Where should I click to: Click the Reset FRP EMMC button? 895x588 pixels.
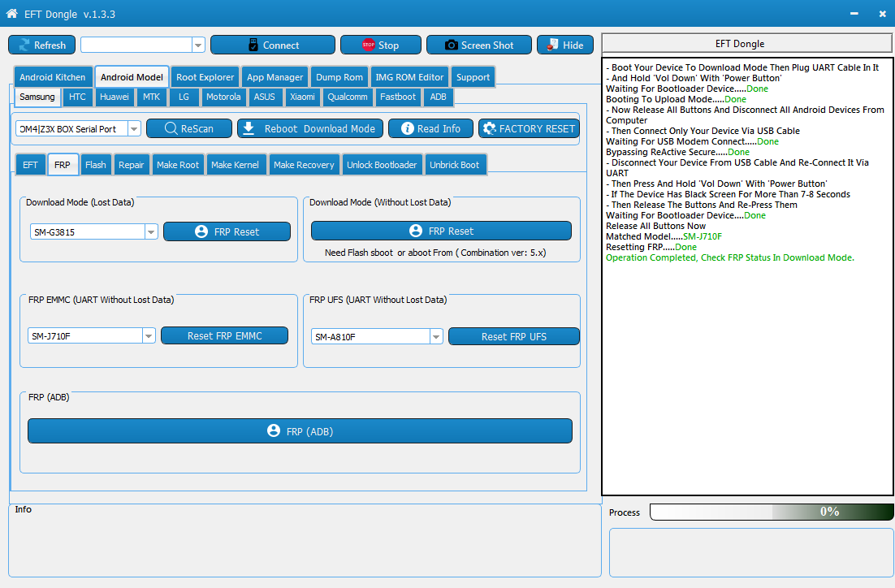point(224,335)
